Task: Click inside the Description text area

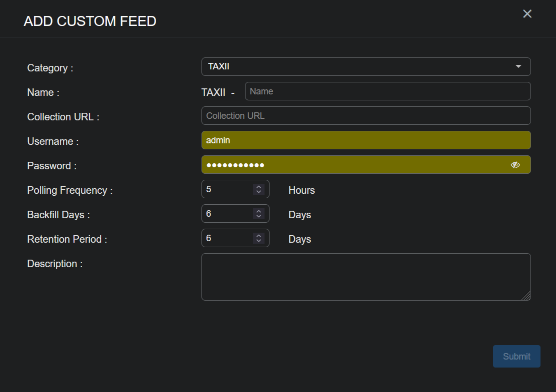Action: [x=365, y=277]
